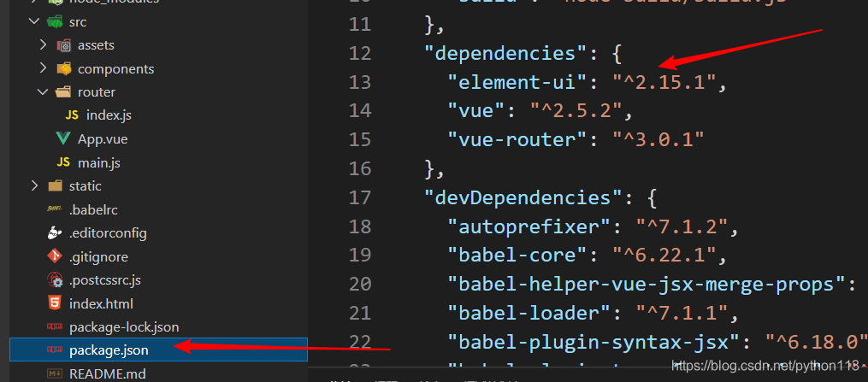Expand the assets folder chevron
This screenshot has height=382, width=868.
coord(43,44)
